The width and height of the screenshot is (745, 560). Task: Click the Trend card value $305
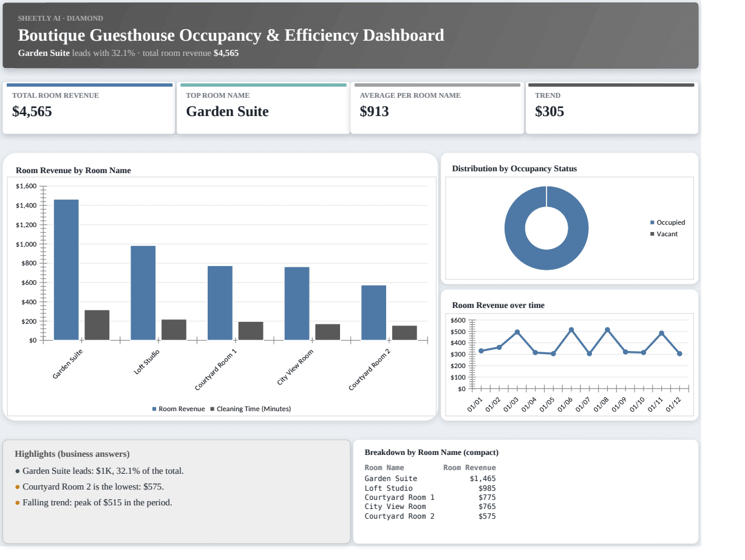pyautogui.click(x=549, y=111)
